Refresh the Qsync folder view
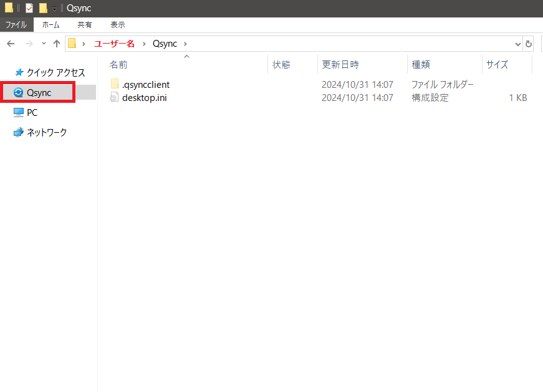Viewport: 543px width, 392px height. 529,44
